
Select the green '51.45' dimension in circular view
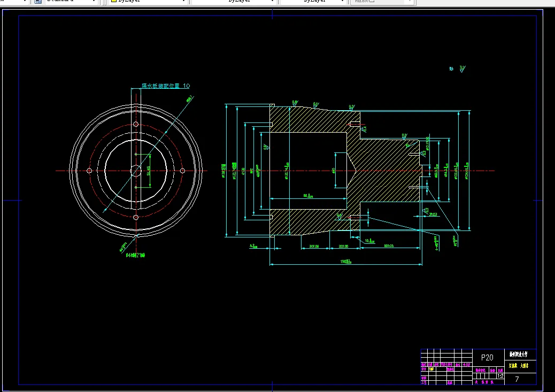tap(149, 171)
